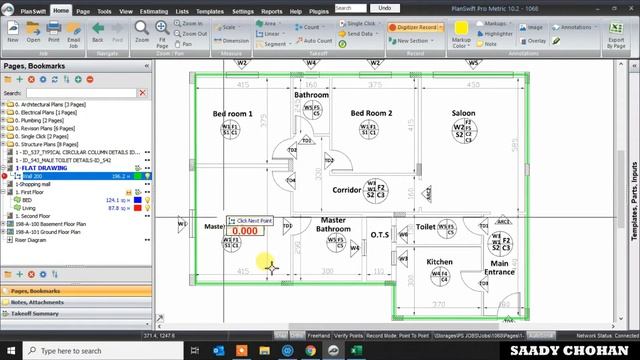Email the job using Email Job icon
The width and height of the screenshot is (640, 360).
[73, 35]
